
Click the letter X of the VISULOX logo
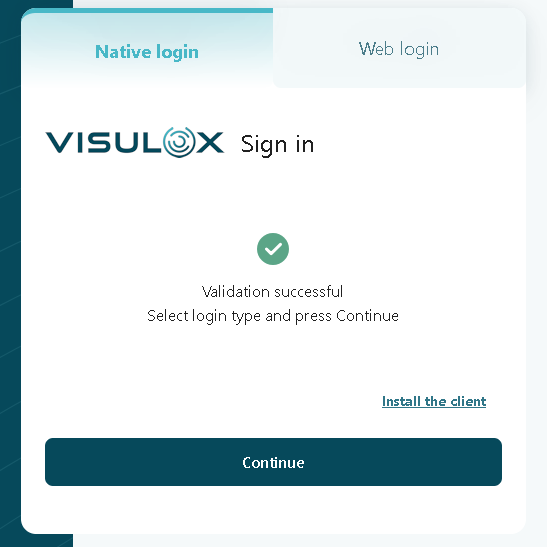coord(210,142)
